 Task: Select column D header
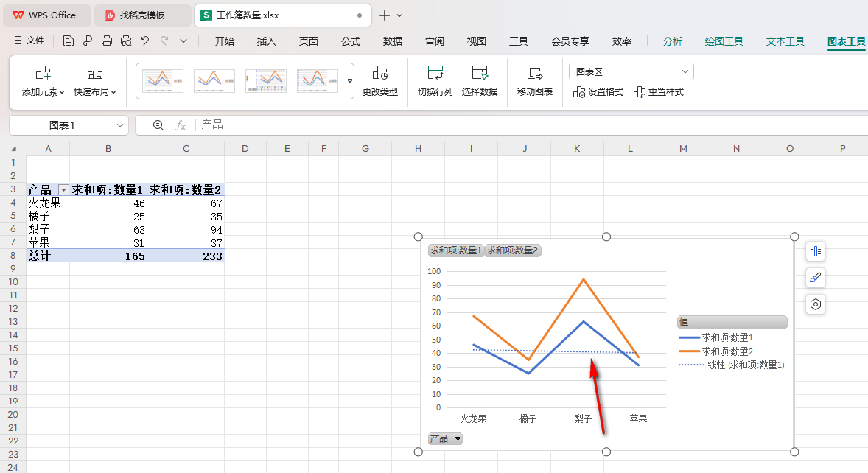(245, 148)
